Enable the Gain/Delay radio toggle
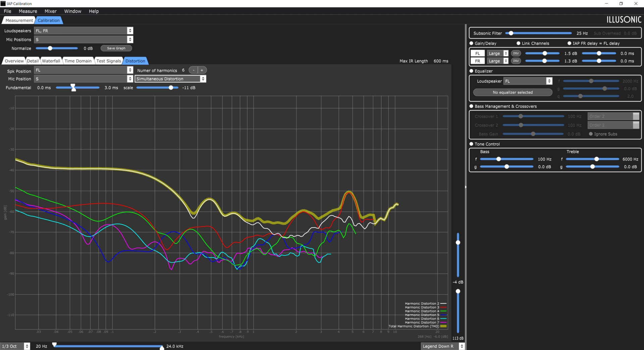 click(x=471, y=43)
